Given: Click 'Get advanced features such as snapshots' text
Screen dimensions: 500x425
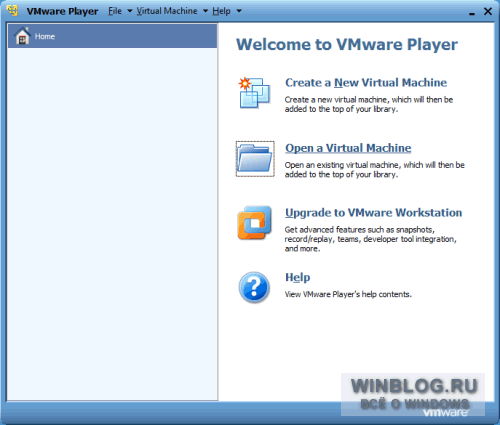Looking at the screenshot, I should tap(370, 239).
